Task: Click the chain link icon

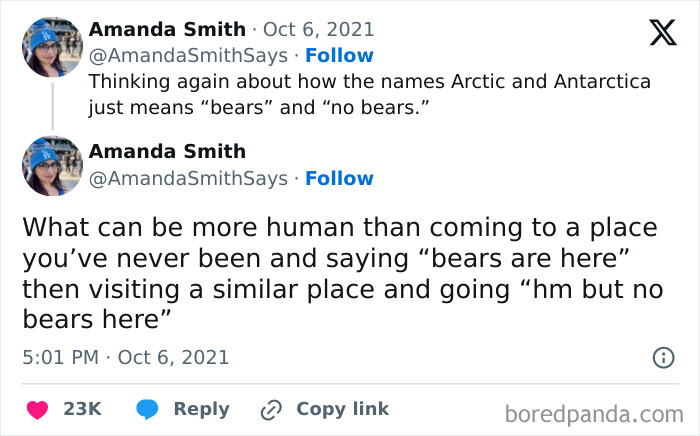Action: [271, 409]
